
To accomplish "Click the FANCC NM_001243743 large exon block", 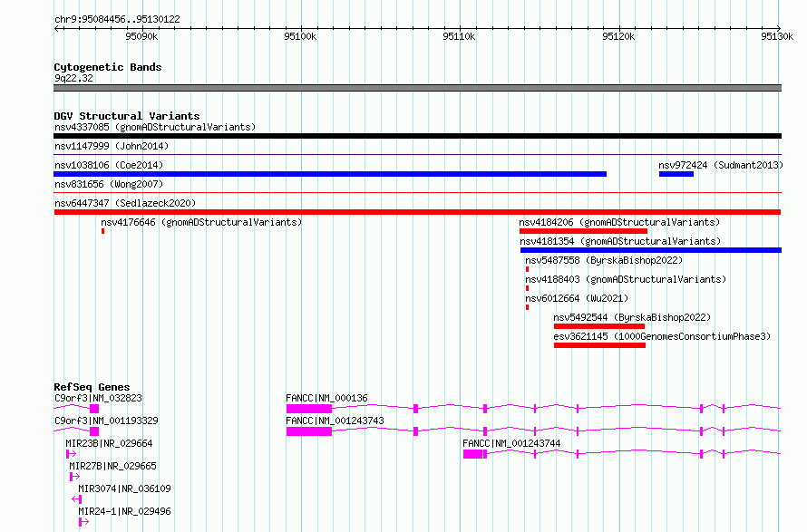I will tap(309, 431).
